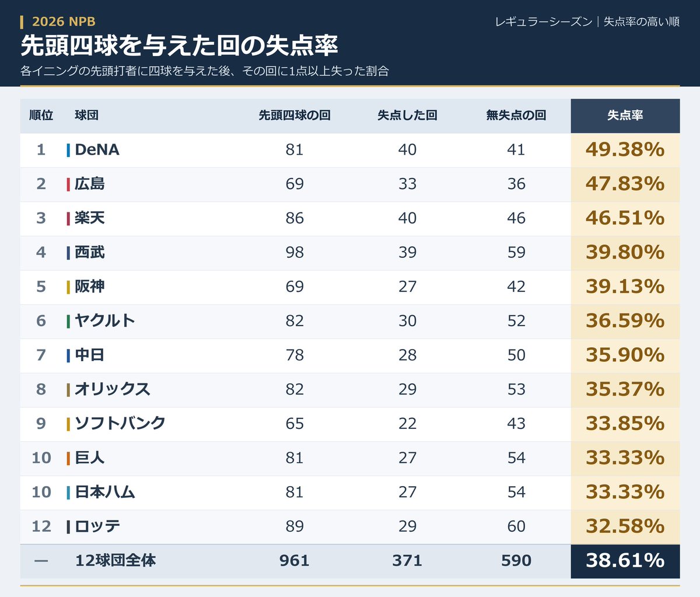The image size is (700, 597).
Task: Click 98 leadoff walk innings for 西武
Action: (295, 253)
